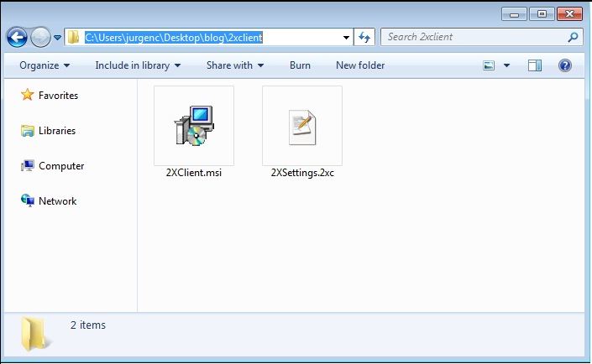Open Include in library menu
592x364 pixels.
pyautogui.click(x=138, y=65)
